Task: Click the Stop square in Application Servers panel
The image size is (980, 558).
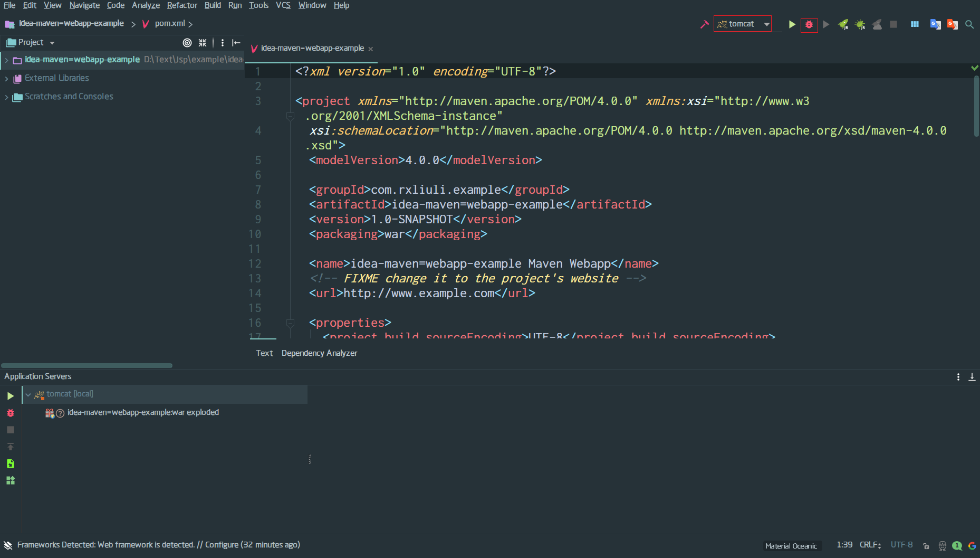Action: click(11, 430)
